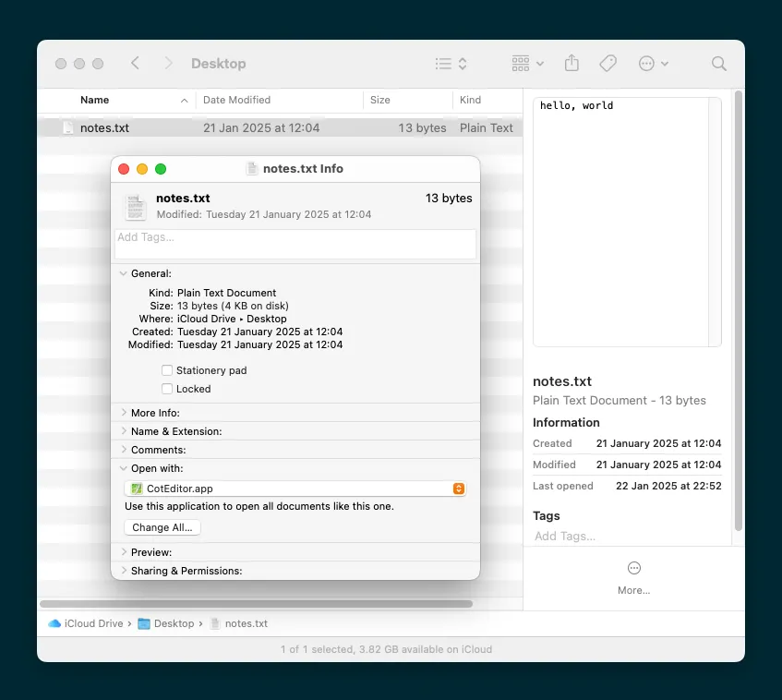Click the notes.txt document icon in the Info window
The width and height of the screenshot is (782, 700).
click(135, 207)
